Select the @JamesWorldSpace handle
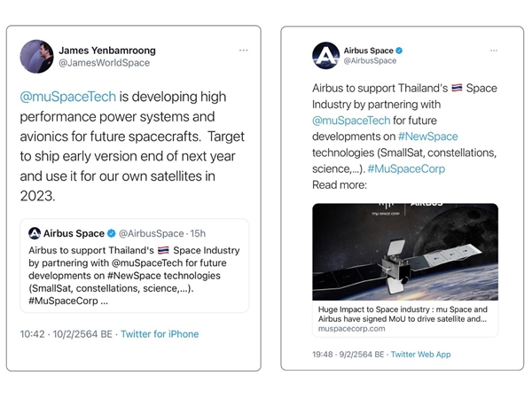 pyautogui.click(x=104, y=63)
